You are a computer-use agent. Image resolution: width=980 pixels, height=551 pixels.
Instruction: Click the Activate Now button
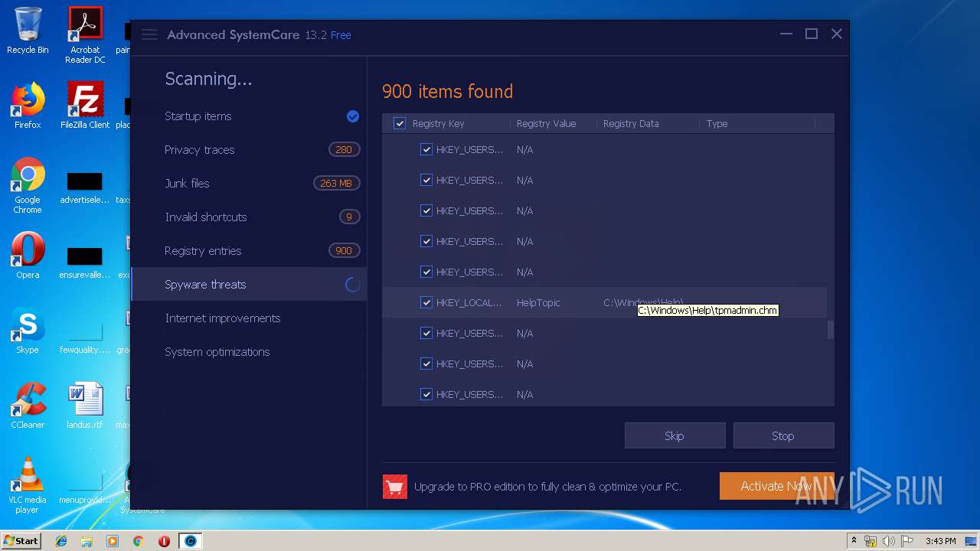776,486
